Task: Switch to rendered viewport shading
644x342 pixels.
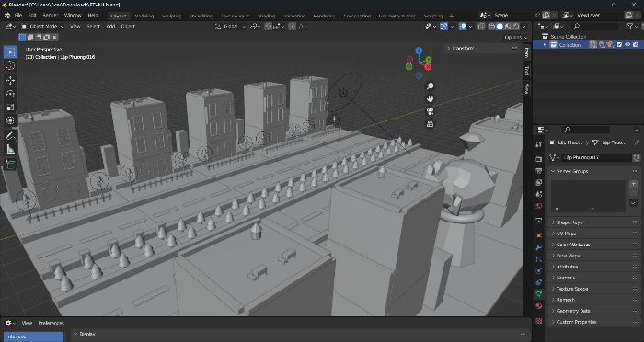Action: coord(515,27)
